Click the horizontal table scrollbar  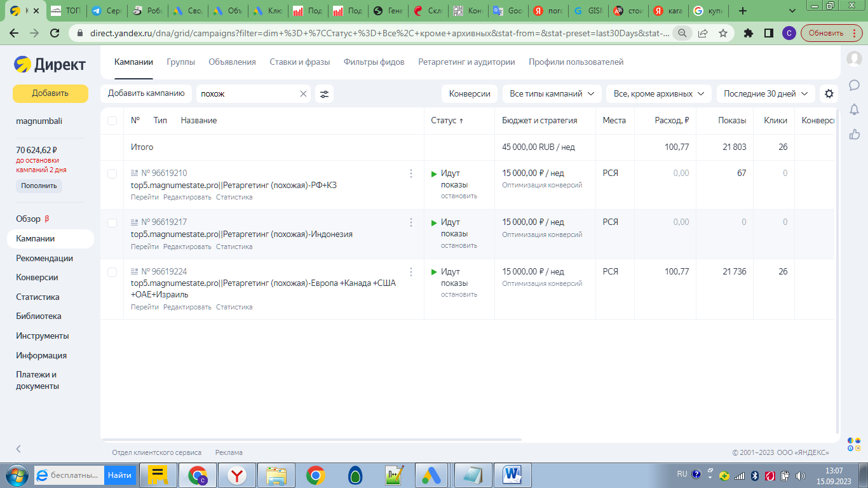(x=312, y=440)
